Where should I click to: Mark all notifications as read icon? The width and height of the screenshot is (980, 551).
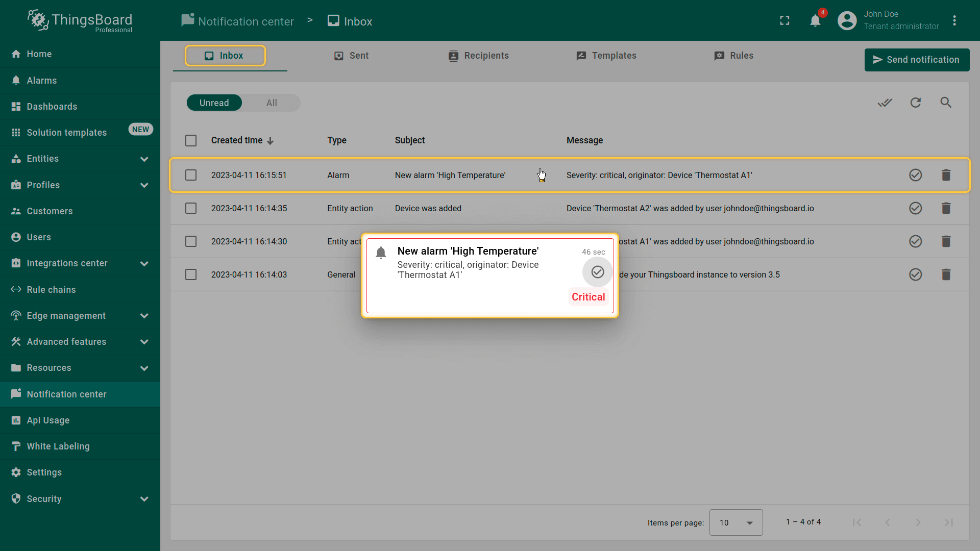point(885,103)
